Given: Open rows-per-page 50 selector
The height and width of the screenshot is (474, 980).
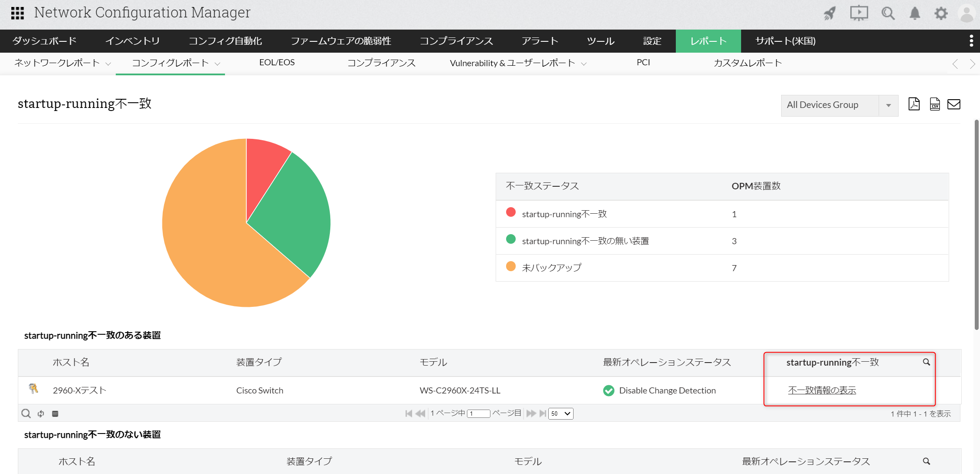Looking at the screenshot, I should (x=560, y=413).
